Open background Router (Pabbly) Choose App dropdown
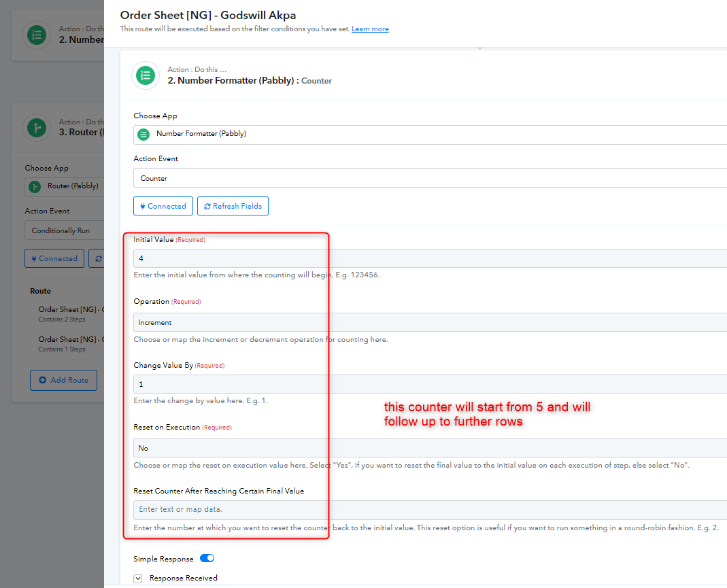 [x=65, y=187]
